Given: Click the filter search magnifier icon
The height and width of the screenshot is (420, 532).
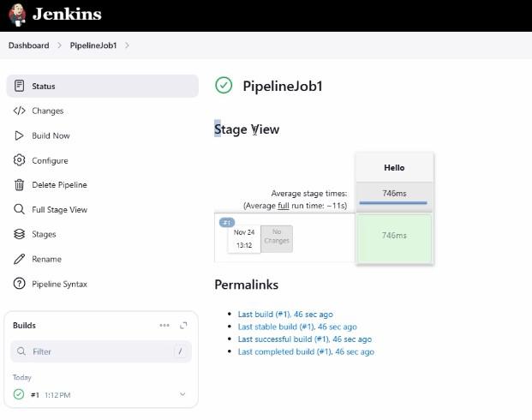Looking at the screenshot, I should 21,351.
